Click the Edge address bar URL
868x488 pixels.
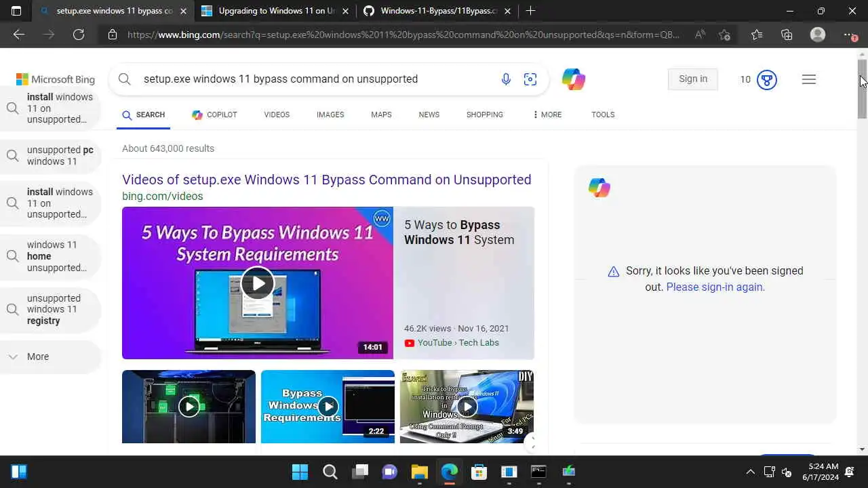(403, 35)
